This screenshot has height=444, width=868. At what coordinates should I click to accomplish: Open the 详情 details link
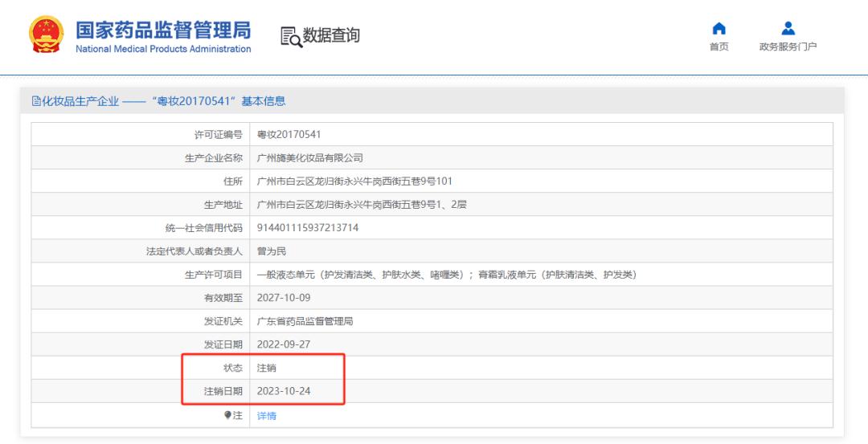267,416
